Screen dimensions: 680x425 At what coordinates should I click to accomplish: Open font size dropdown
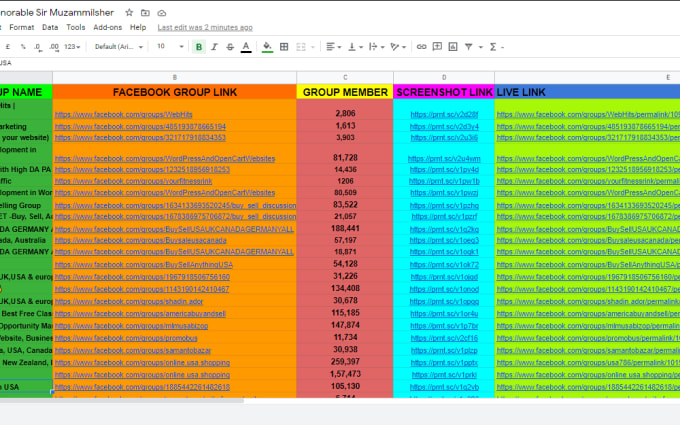pyautogui.click(x=170, y=46)
